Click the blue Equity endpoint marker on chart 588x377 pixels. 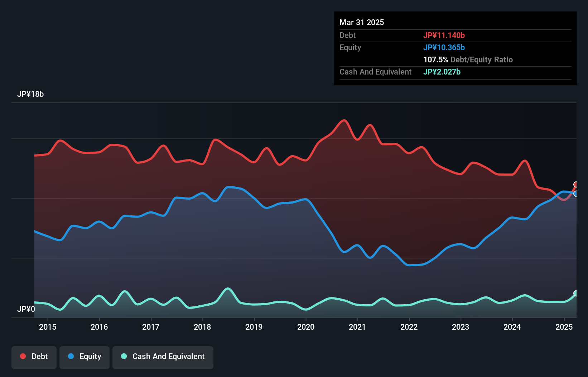(x=576, y=194)
